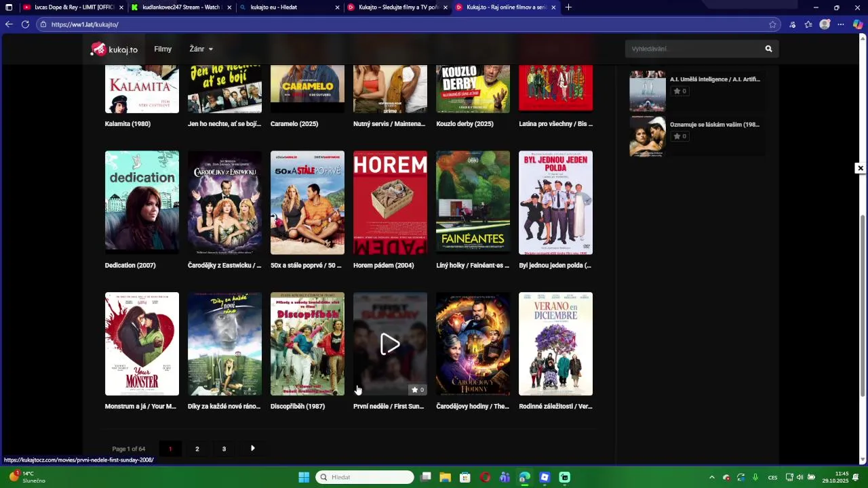The image size is (868, 488).
Task: Click the star rating under A.I. Umělá inteligence
Action: click(679, 91)
